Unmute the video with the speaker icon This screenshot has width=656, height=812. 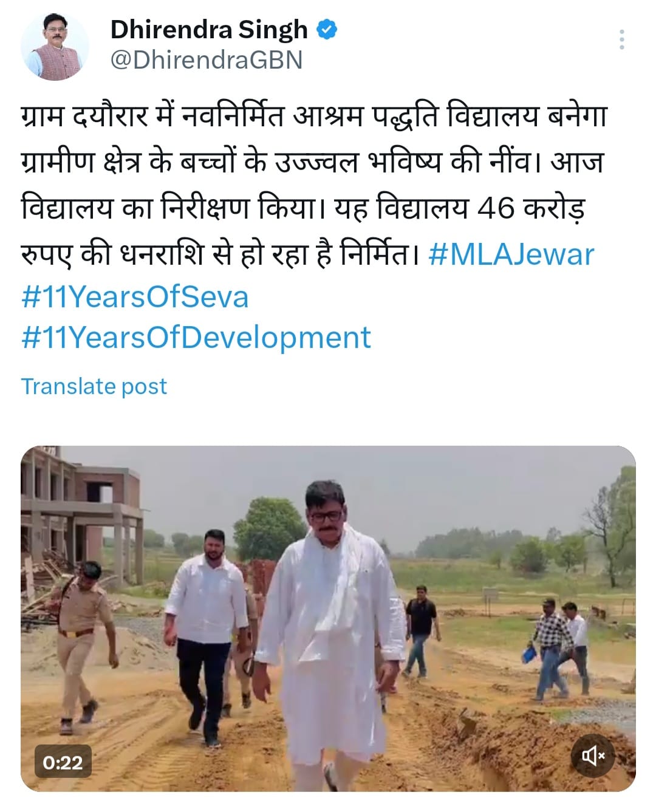tap(593, 756)
